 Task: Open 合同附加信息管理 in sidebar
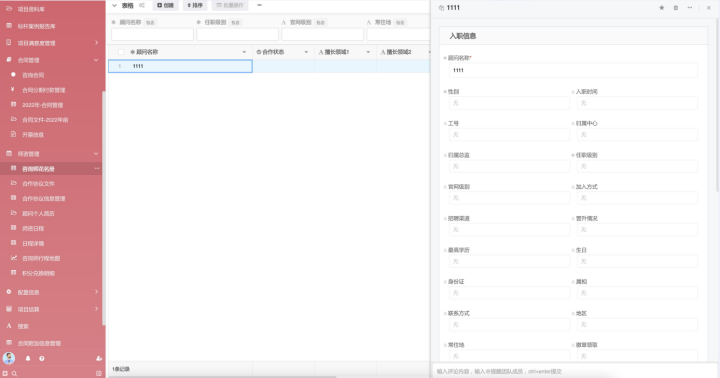point(39,343)
